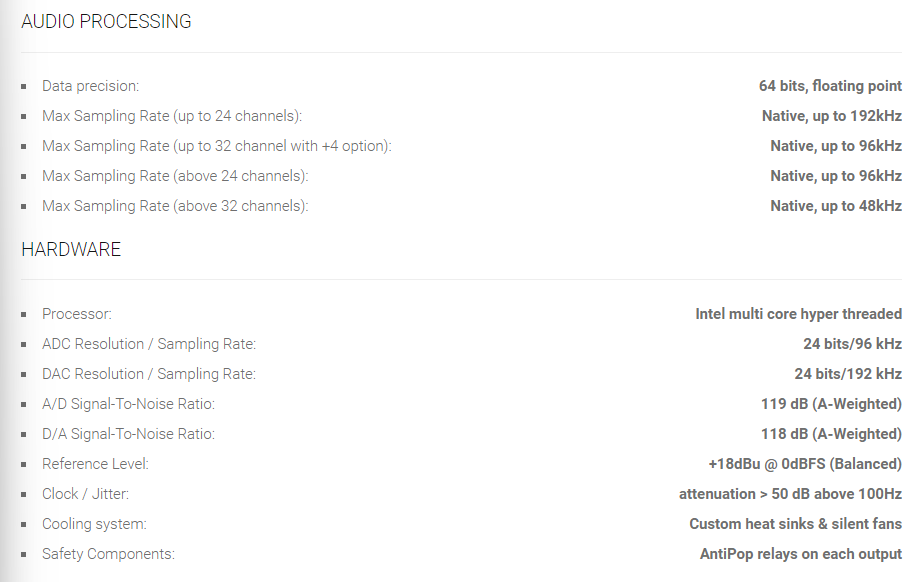Click "attenuation > 50 dB above 100Hz" text
Screen dimensions: 922x582
click(790, 494)
